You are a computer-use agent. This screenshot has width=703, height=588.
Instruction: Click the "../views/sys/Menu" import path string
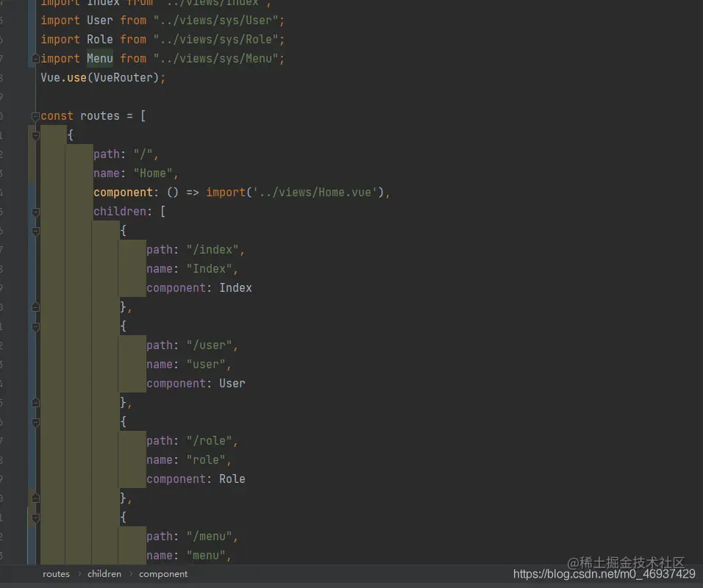[216, 59]
